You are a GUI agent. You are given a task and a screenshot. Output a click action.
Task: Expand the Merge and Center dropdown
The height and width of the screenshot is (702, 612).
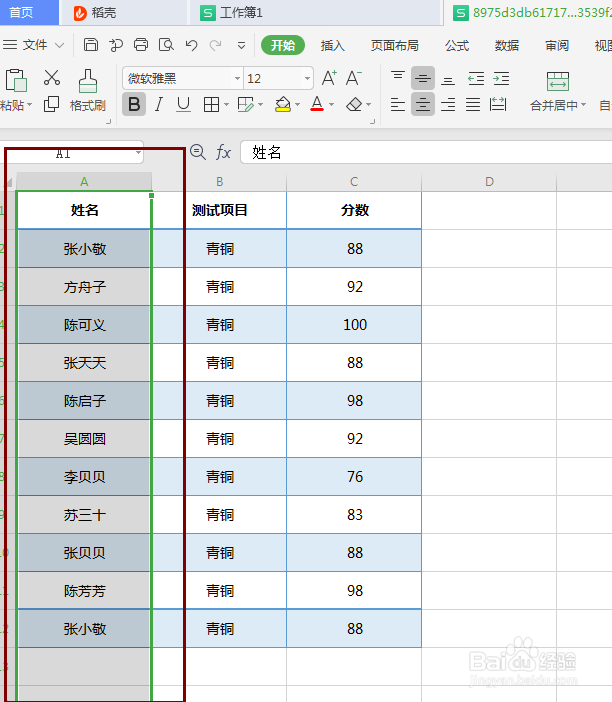coord(583,105)
